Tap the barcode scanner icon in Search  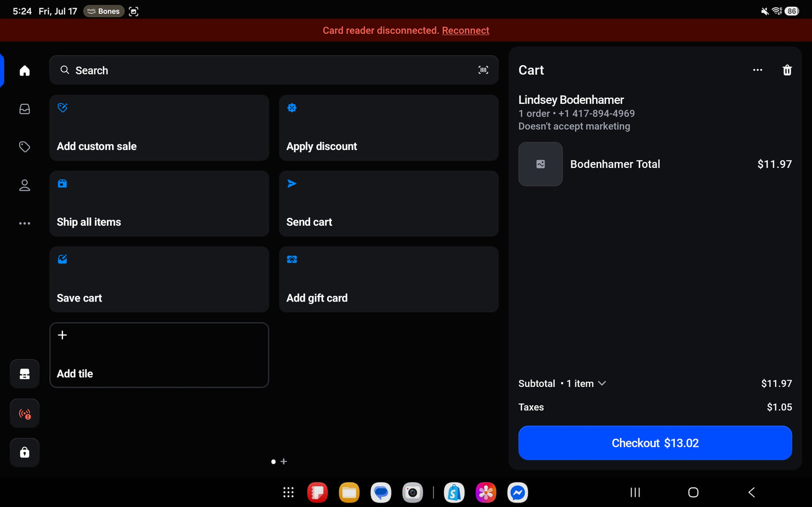click(483, 70)
